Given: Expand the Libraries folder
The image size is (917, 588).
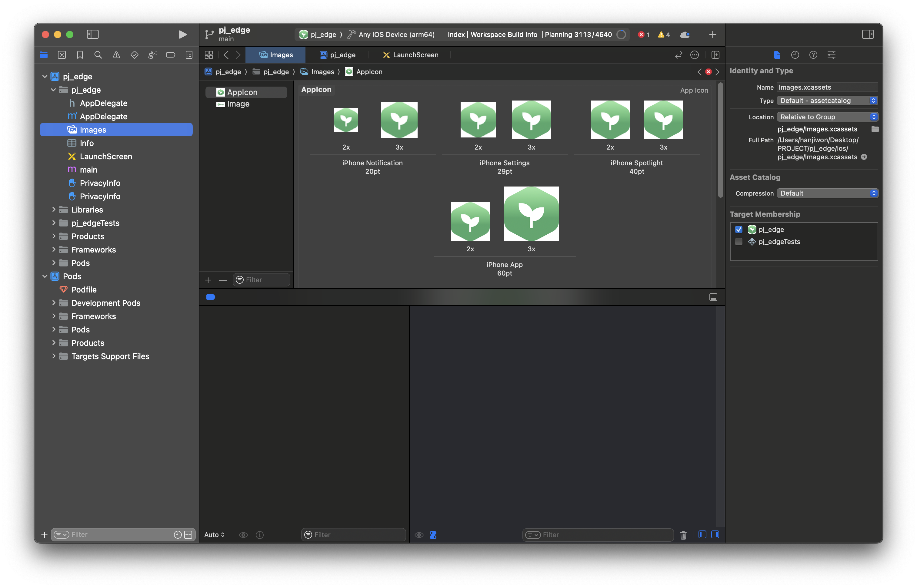Looking at the screenshot, I should pyautogui.click(x=54, y=210).
